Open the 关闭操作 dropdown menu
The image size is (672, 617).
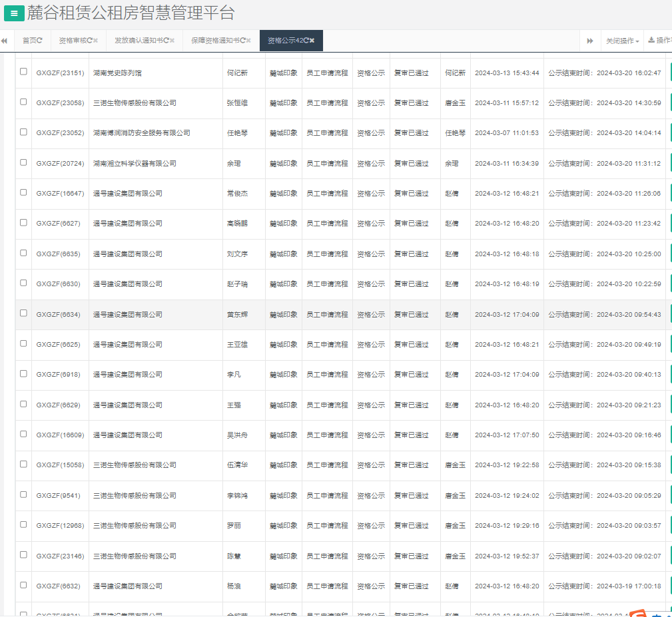click(x=622, y=41)
